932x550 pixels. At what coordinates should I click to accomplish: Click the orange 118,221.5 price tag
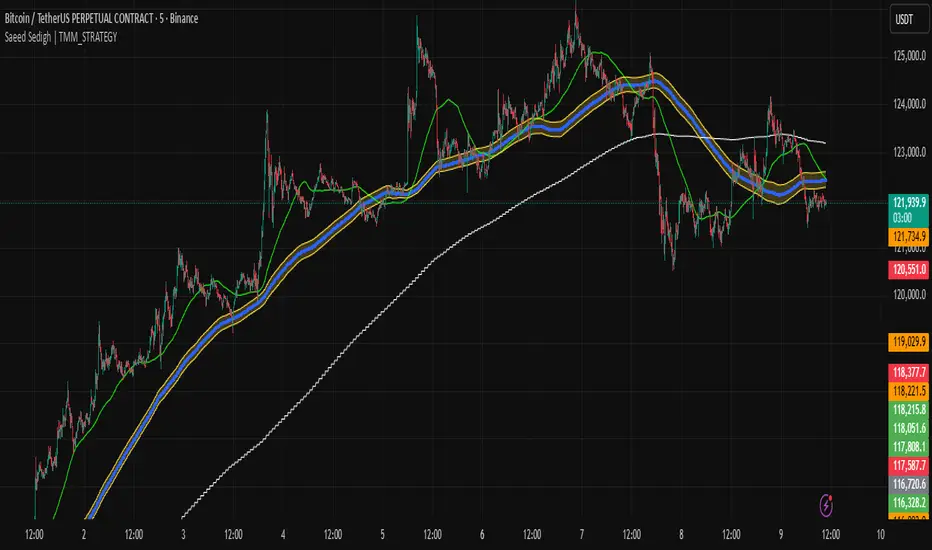[x=909, y=391]
